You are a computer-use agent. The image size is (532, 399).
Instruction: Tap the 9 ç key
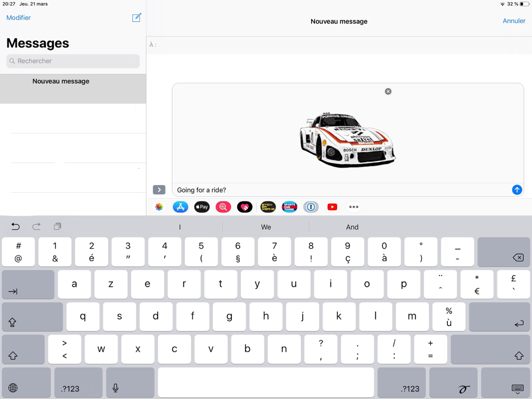click(347, 252)
